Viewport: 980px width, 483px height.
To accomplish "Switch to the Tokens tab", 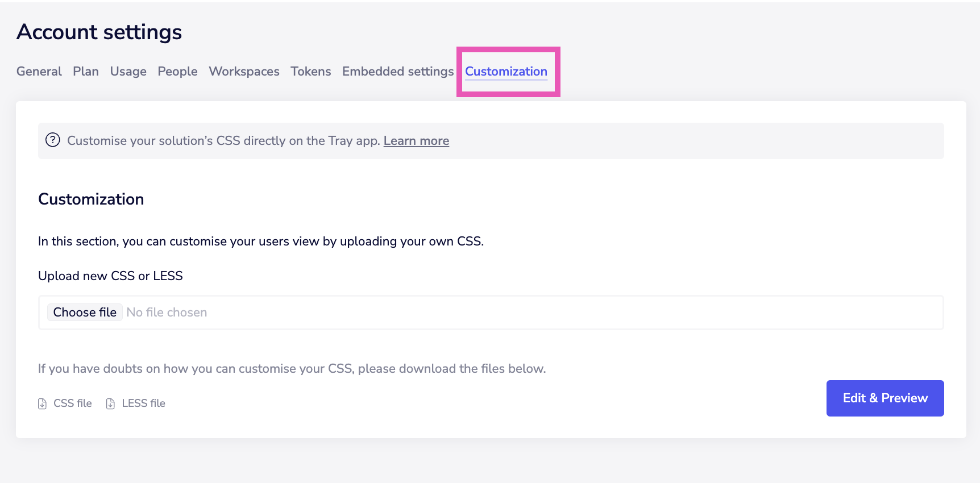I will point(310,72).
